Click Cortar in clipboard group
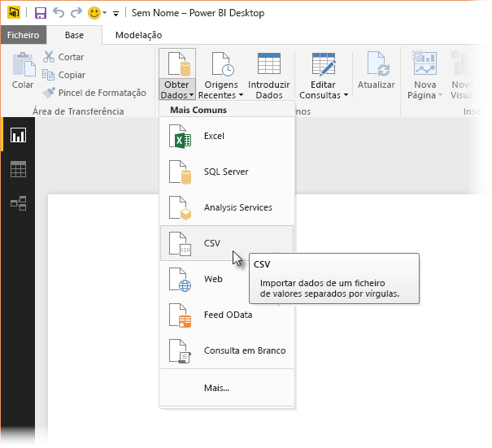Image resolution: width=492 pixels, height=448 pixels. 63,57
